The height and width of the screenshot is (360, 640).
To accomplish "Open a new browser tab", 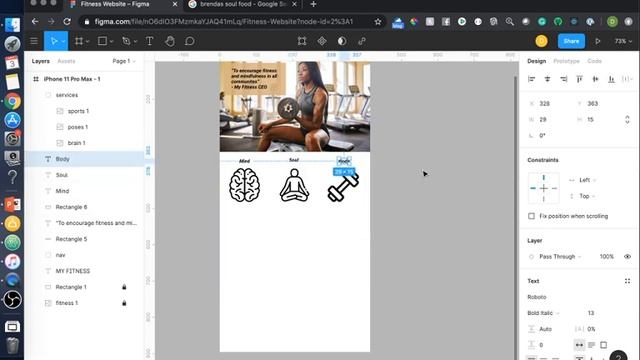I will (x=313, y=4).
